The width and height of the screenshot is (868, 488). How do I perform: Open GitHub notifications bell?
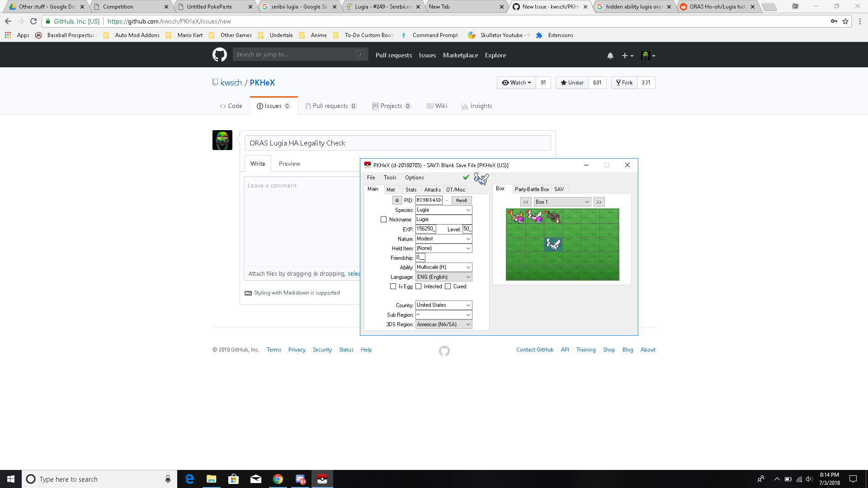point(610,56)
